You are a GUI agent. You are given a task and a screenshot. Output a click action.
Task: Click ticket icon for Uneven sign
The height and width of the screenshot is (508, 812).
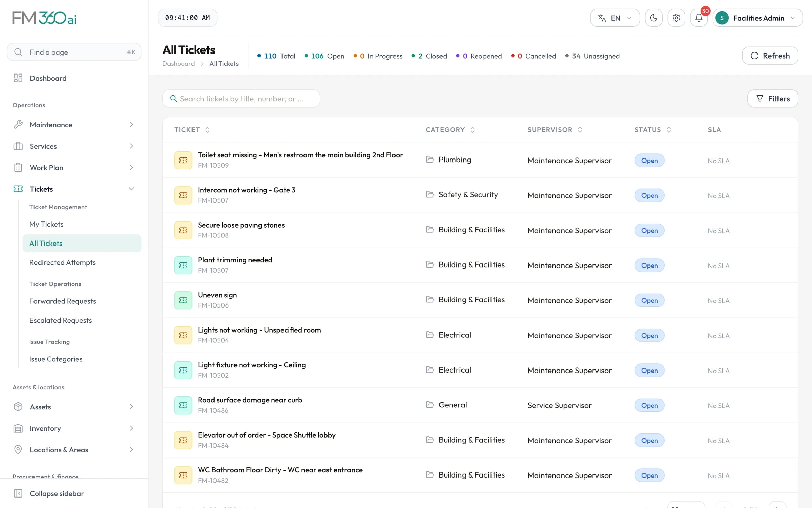pyautogui.click(x=183, y=300)
